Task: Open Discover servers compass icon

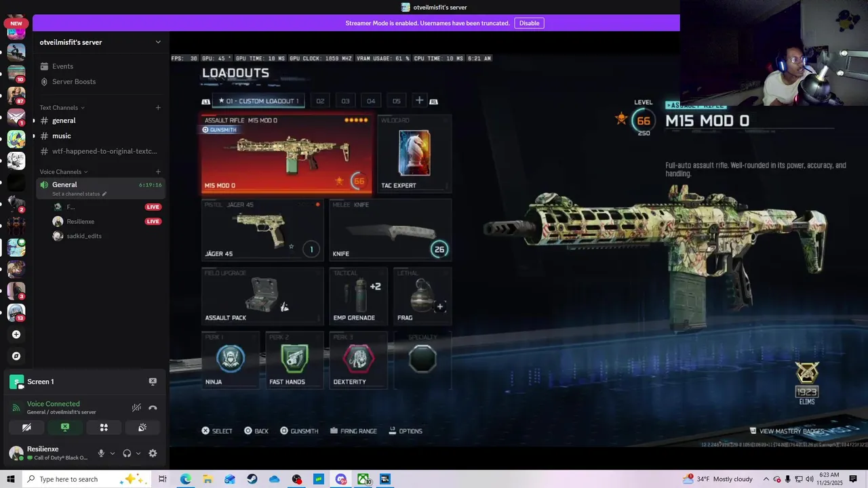Action: 16,356
